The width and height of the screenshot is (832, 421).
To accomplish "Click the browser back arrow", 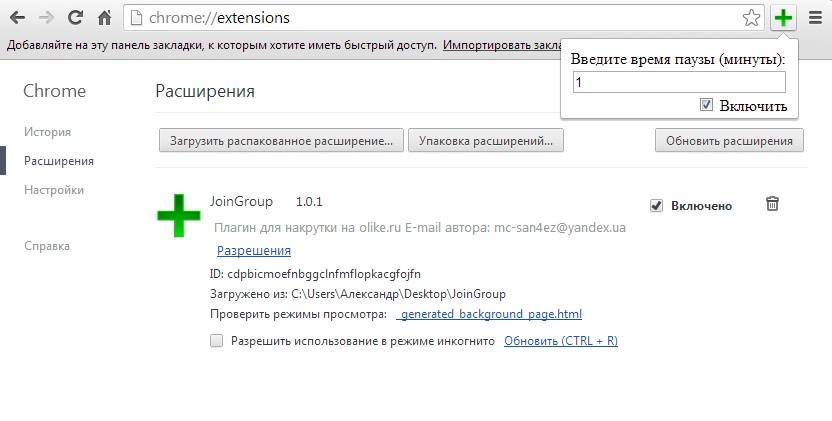I will [x=18, y=17].
